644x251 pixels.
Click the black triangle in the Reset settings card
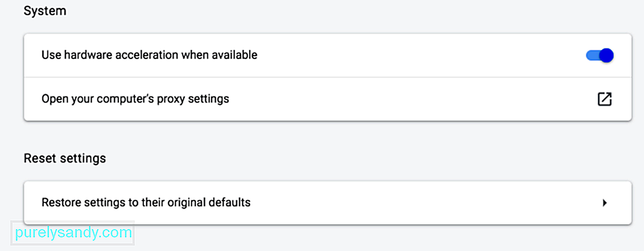(x=605, y=202)
